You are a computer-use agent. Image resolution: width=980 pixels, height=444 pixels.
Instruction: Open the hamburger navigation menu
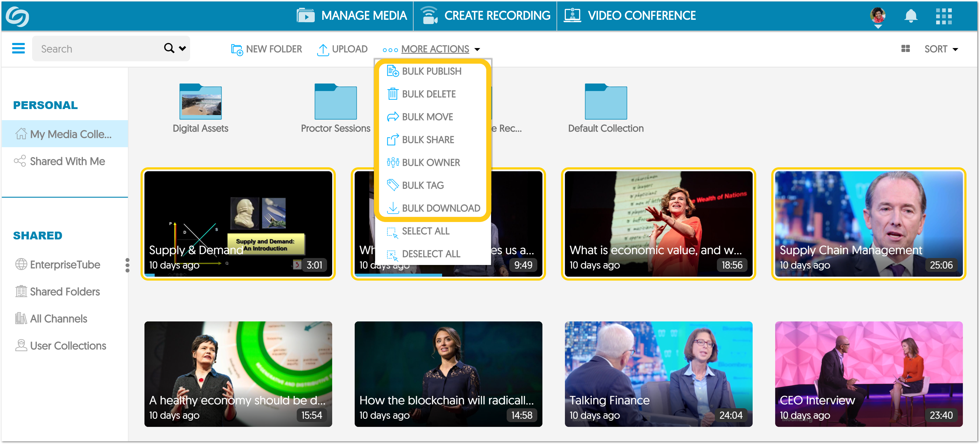point(18,48)
